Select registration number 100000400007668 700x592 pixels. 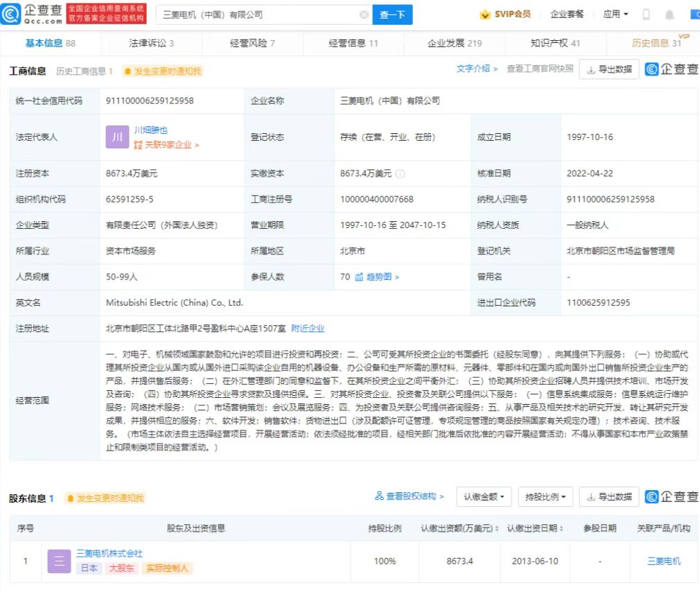pos(377,199)
